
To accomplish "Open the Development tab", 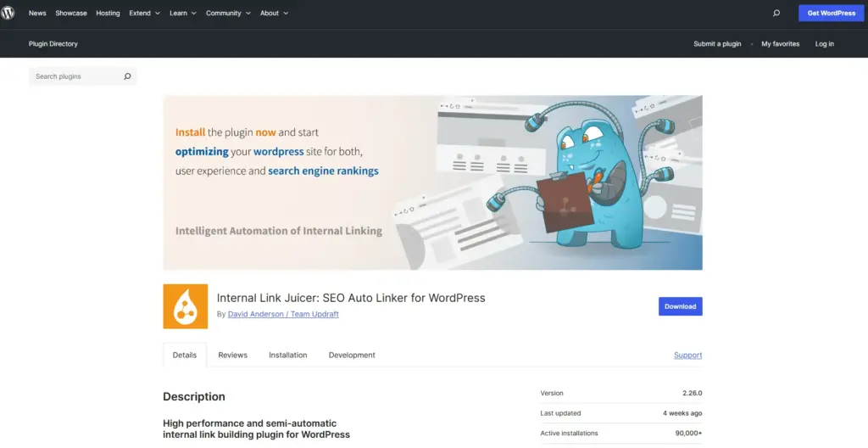I will tap(352, 355).
